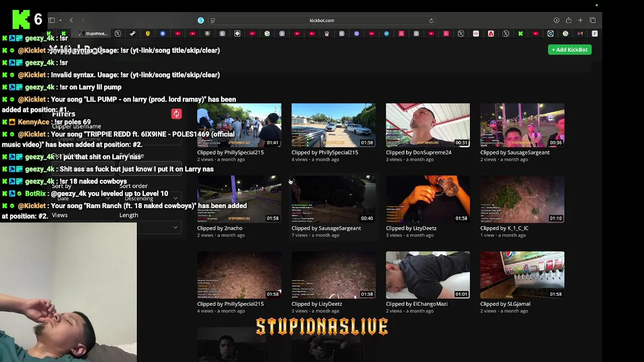This screenshot has height=362, width=644.
Task: Open the 01:41 clip thumbnail
Action: click(239, 125)
